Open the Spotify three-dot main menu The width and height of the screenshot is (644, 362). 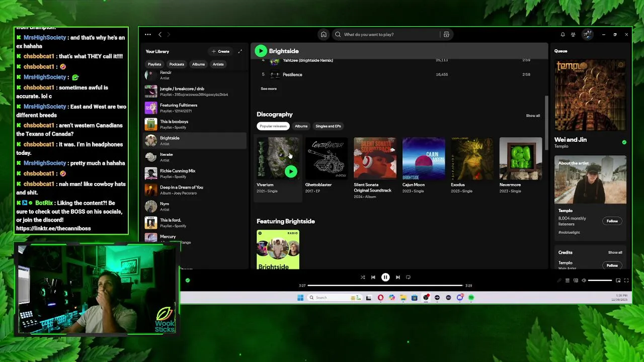click(148, 35)
